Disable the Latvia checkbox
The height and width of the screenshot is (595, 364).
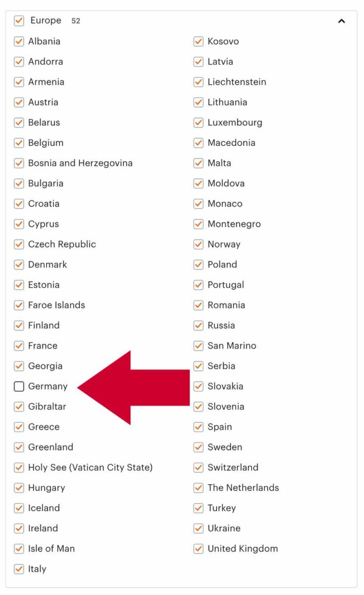click(197, 61)
